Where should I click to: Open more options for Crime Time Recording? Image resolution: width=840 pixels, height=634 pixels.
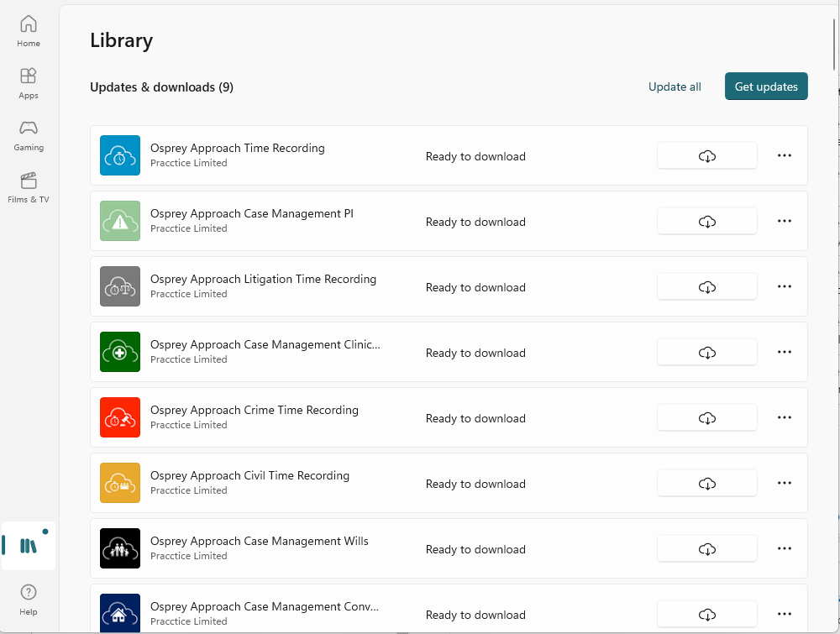click(x=785, y=417)
